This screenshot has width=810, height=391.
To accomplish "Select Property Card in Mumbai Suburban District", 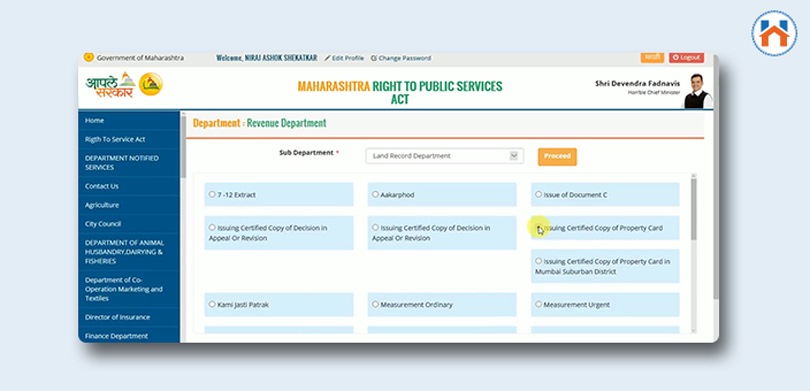I will coord(538,261).
